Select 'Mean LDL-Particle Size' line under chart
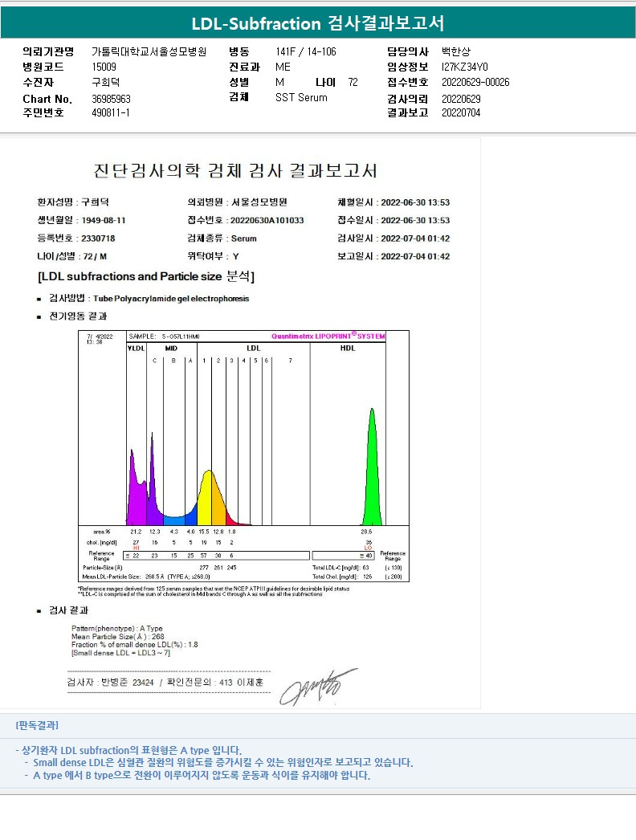This screenshot has width=636, height=840. tap(145, 577)
